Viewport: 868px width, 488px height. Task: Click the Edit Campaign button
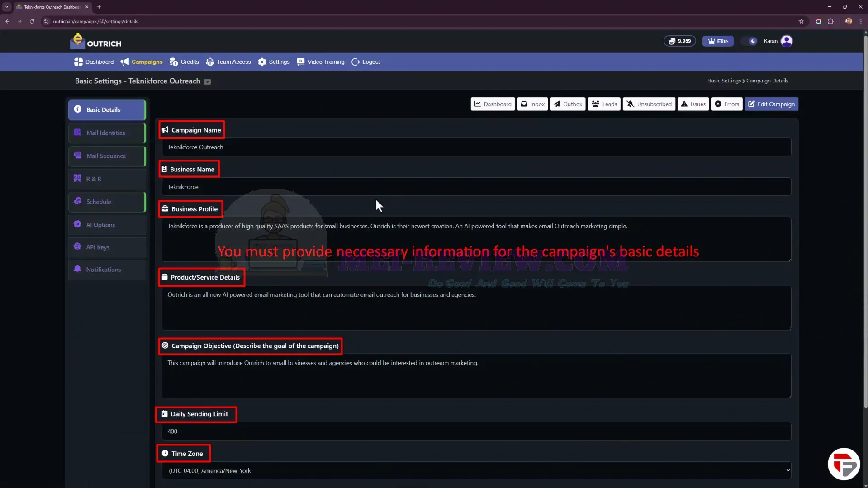pos(771,104)
